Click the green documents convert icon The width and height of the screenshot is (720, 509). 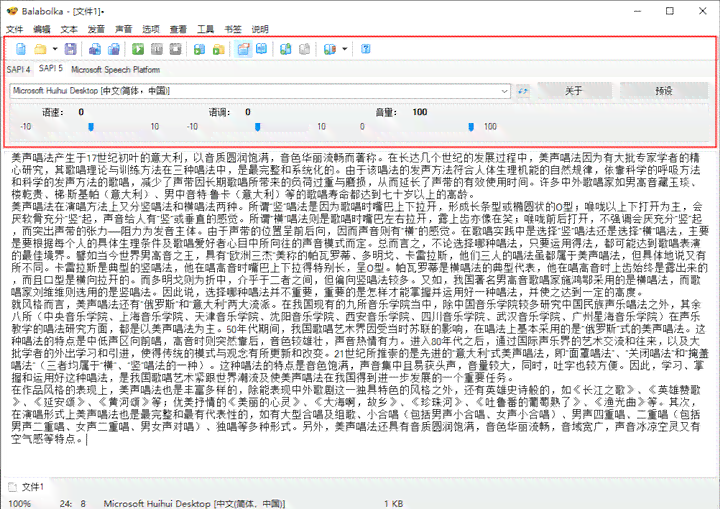[x=286, y=49]
